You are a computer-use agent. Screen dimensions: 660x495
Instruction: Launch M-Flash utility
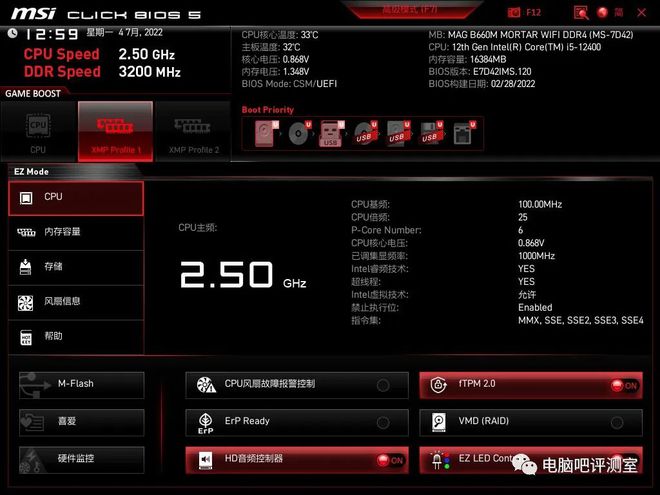click(x=82, y=385)
